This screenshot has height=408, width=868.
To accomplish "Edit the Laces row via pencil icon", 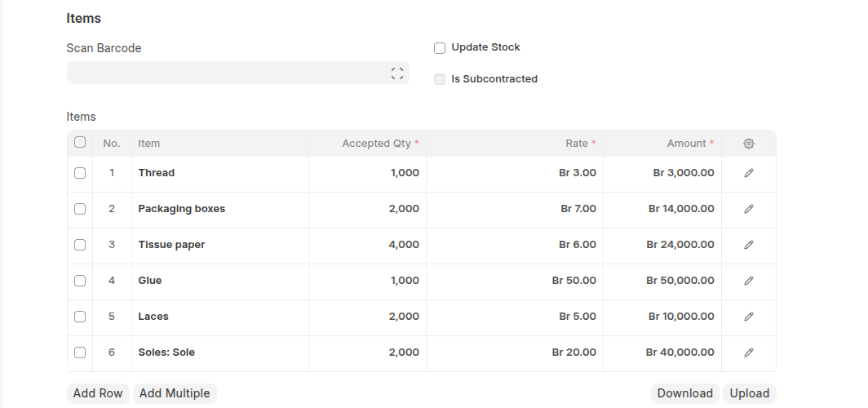I will click(749, 317).
